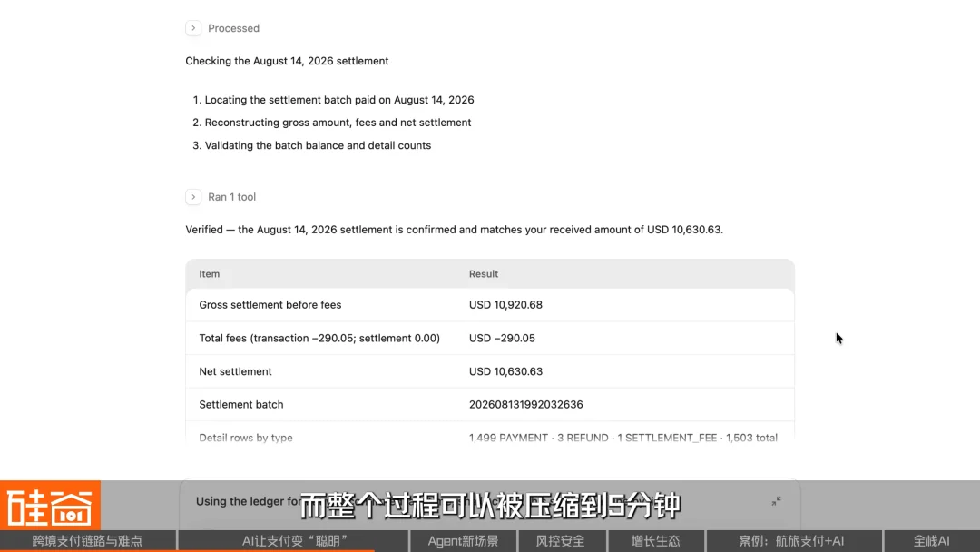Open the 案例：航旅支付+AI chapter tab
The height and width of the screenshot is (552, 980).
792,541
